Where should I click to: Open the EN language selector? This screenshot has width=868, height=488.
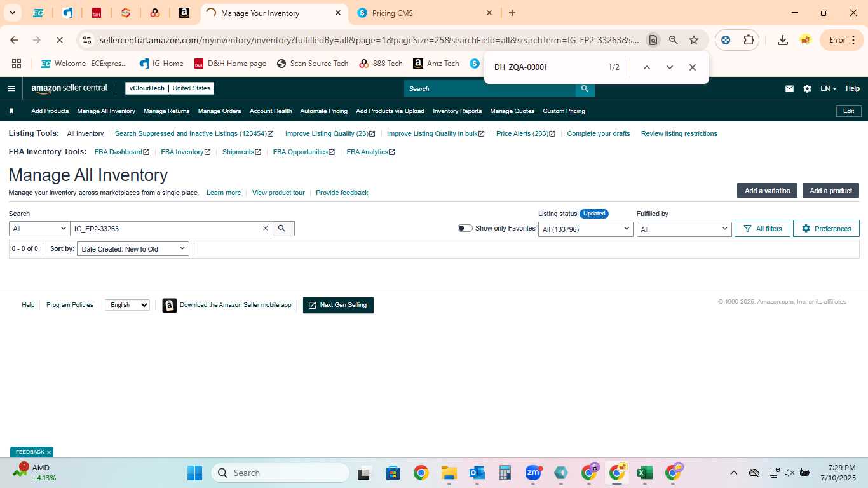tap(829, 88)
